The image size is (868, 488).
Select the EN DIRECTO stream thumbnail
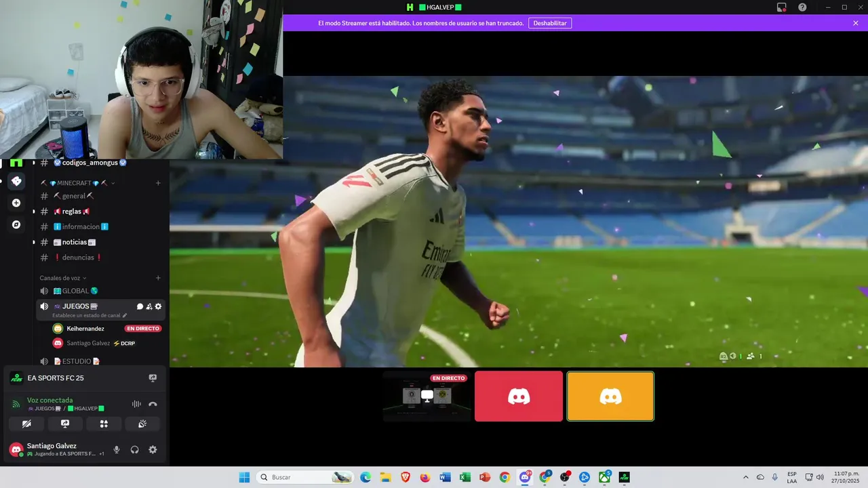pos(427,396)
